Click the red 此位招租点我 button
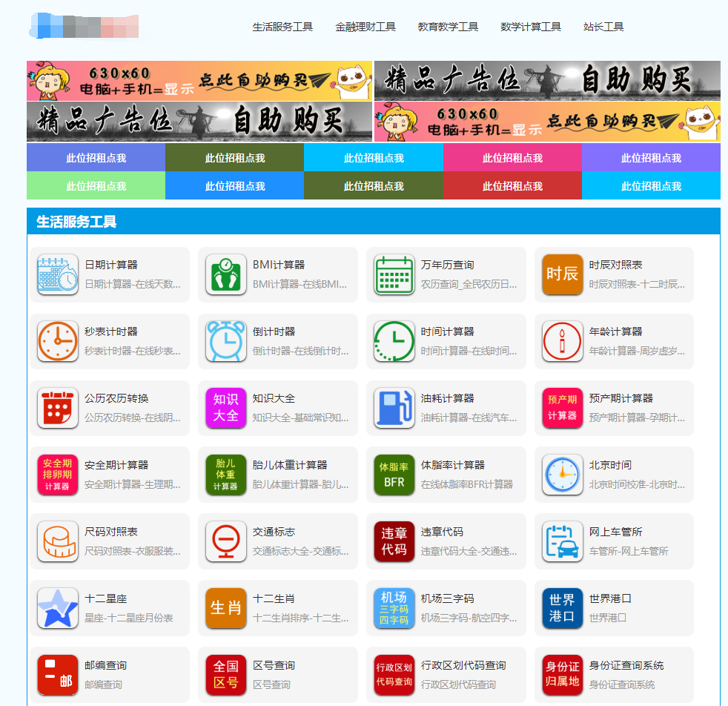The width and height of the screenshot is (728, 706). (512, 186)
